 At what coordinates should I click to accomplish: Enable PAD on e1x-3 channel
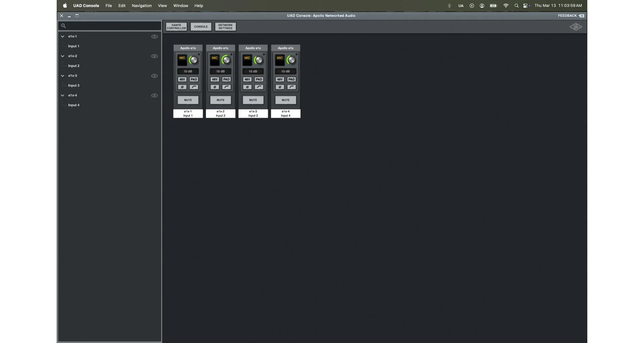tap(259, 79)
